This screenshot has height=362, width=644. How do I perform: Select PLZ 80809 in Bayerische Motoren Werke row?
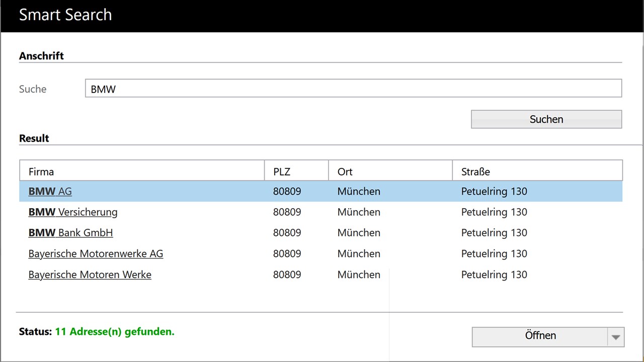point(287,275)
